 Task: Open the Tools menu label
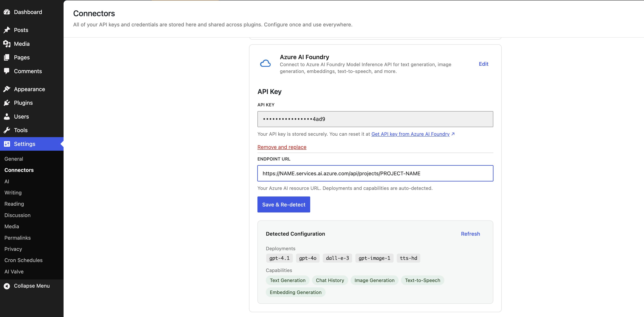tap(21, 130)
